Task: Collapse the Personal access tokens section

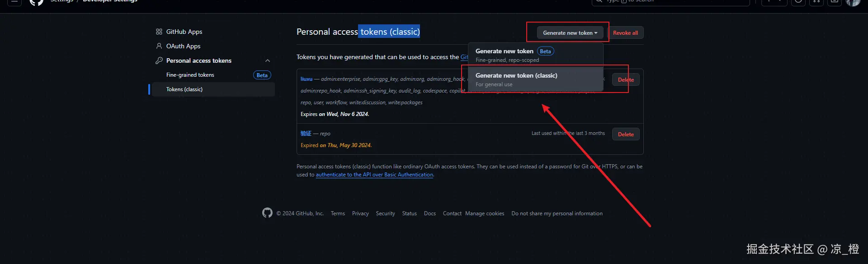Action: [268, 60]
